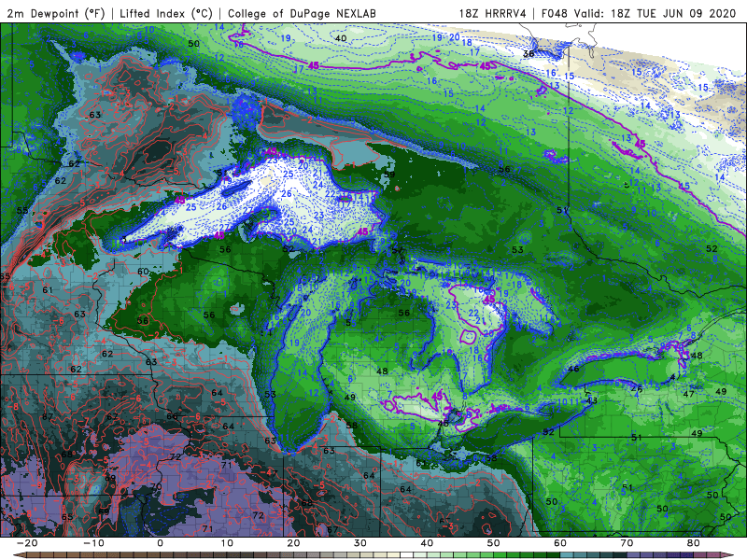Viewport: 747px width, 560px height.
Task: Click the black "43" value south of Lake Ontario
Action: (592, 401)
